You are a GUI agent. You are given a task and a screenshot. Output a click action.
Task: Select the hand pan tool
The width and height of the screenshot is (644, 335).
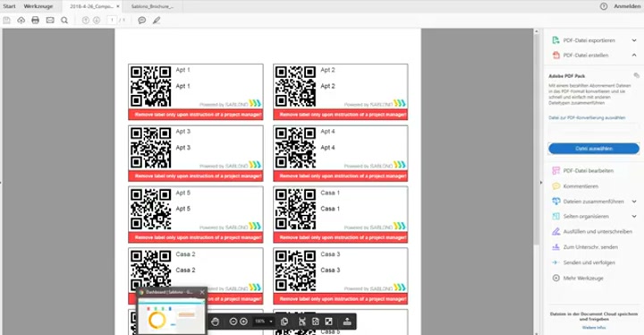[x=216, y=322]
